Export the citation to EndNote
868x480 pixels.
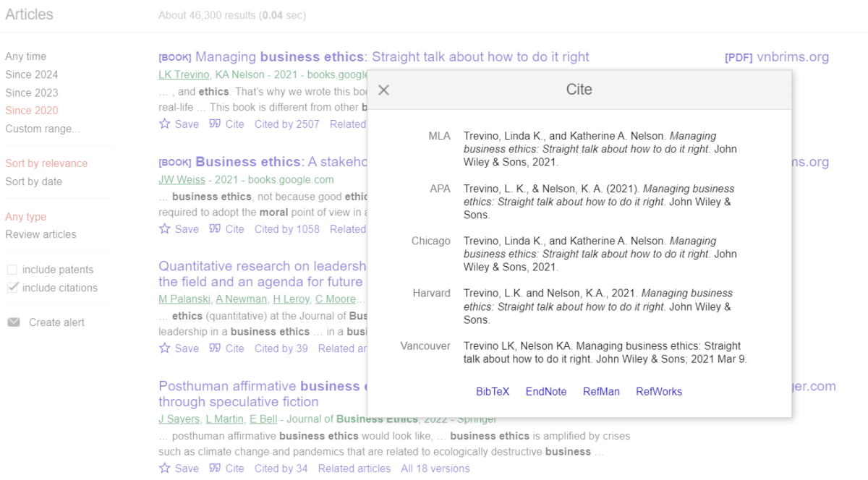pos(546,391)
